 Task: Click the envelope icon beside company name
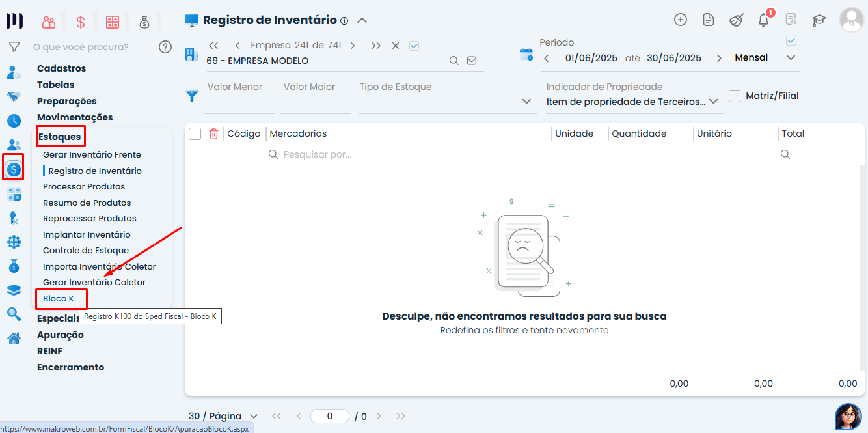coord(472,61)
